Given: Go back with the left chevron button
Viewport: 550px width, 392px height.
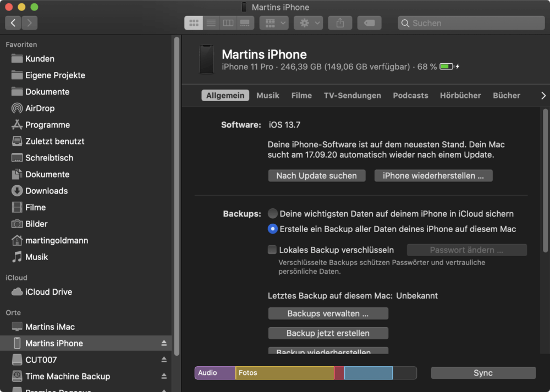Looking at the screenshot, I should point(13,23).
